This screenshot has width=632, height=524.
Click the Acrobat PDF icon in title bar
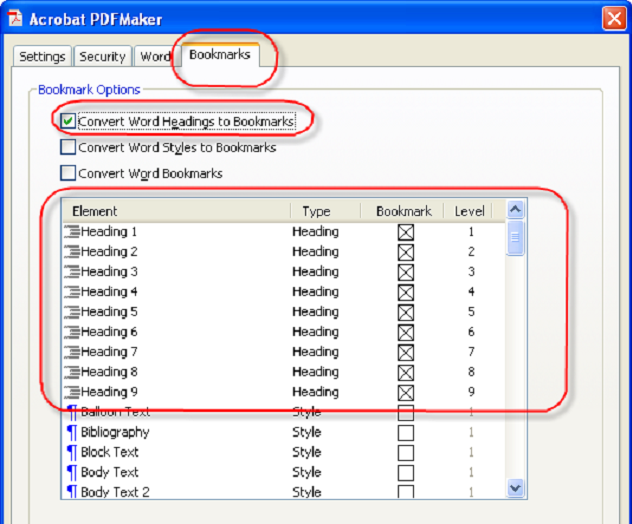point(15,18)
